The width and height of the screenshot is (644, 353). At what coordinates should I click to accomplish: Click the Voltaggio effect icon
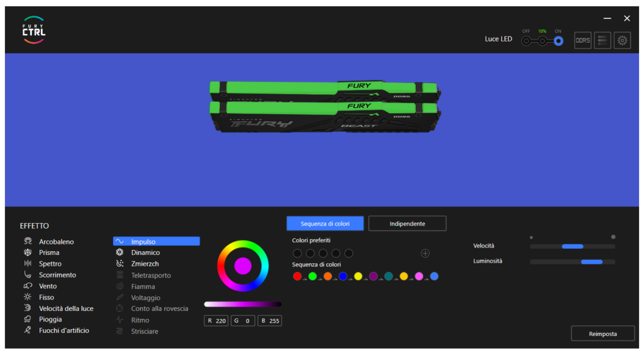(x=119, y=297)
